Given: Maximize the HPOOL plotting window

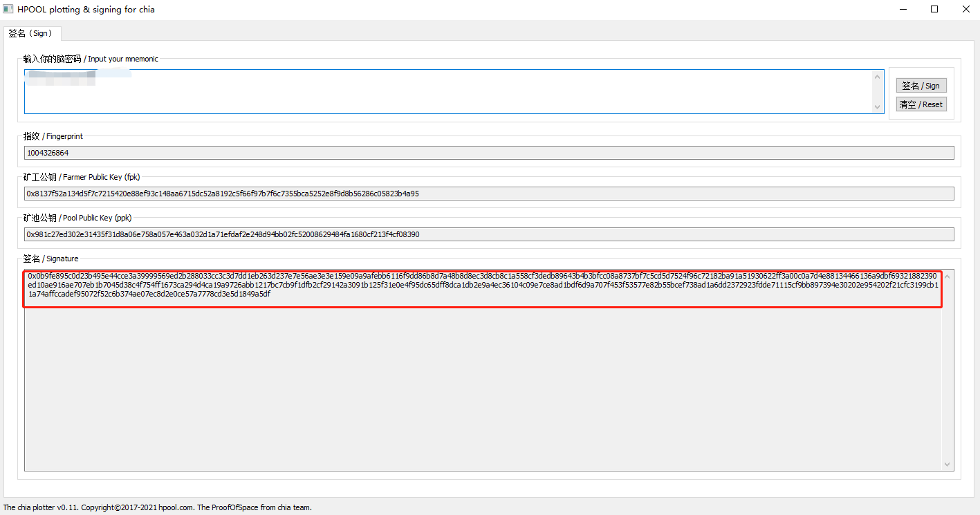Looking at the screenshot, I should tap(934, 10).
